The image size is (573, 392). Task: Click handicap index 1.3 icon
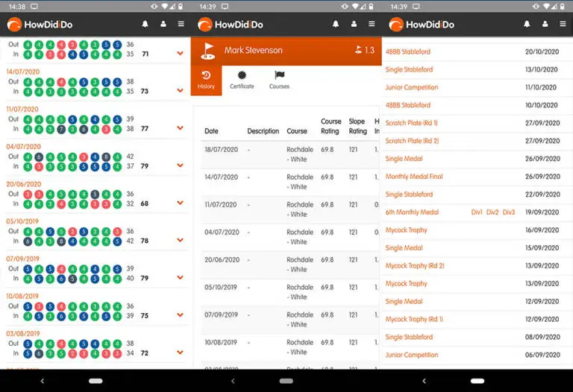(358, 50)
